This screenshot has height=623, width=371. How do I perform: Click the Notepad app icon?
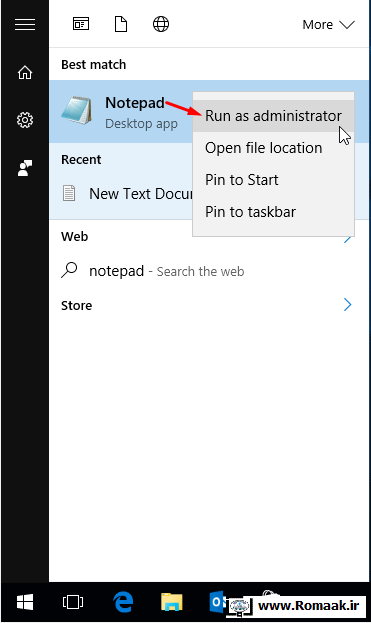[77, 110]
